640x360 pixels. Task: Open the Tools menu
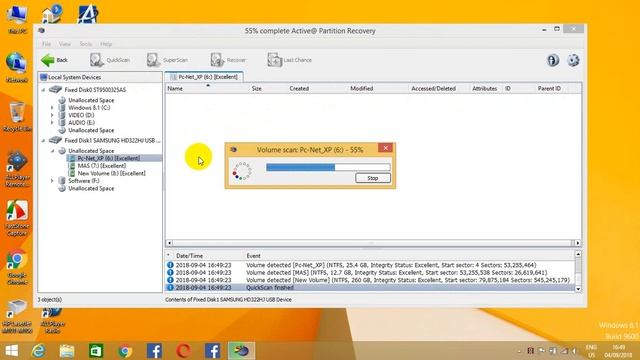pyautogui.click(x=86, y=44)
